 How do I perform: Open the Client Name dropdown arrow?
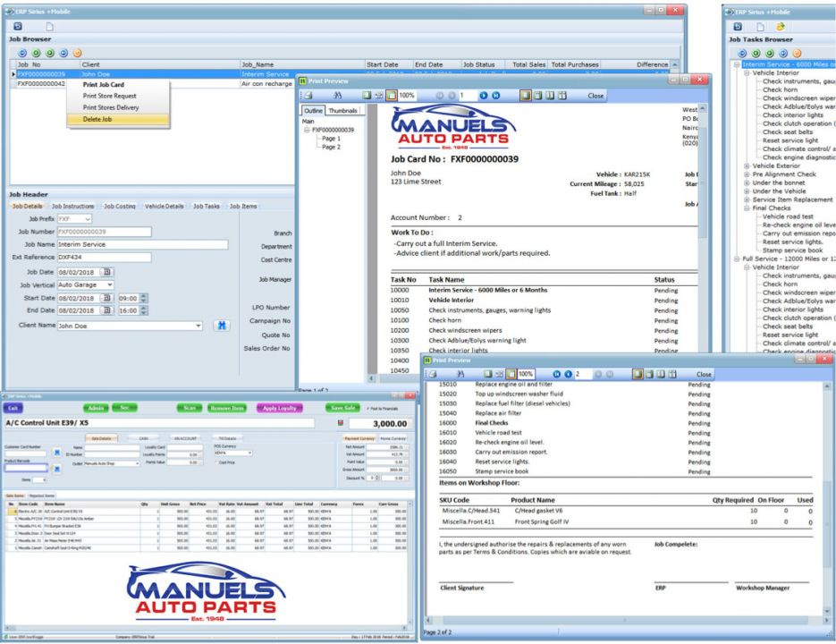(x=198, y=326)
